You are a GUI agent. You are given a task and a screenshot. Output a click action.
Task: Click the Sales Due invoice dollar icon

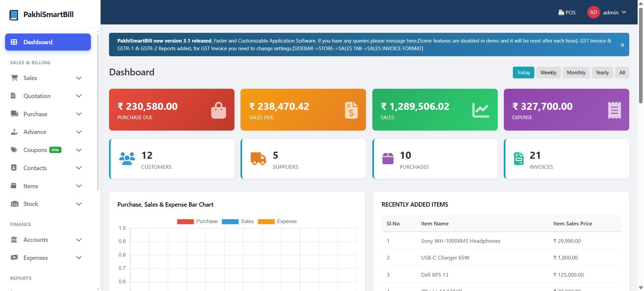click(351, 110)
